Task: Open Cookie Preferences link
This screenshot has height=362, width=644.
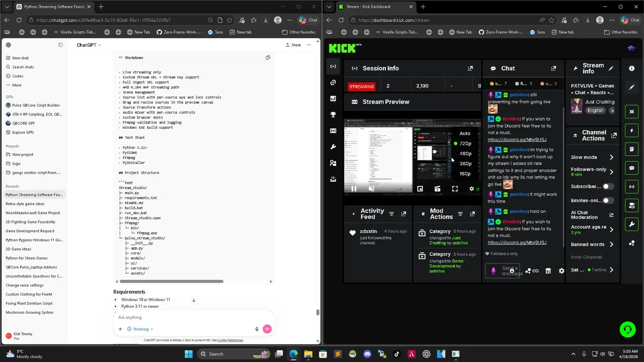Action: click(230, 340)
